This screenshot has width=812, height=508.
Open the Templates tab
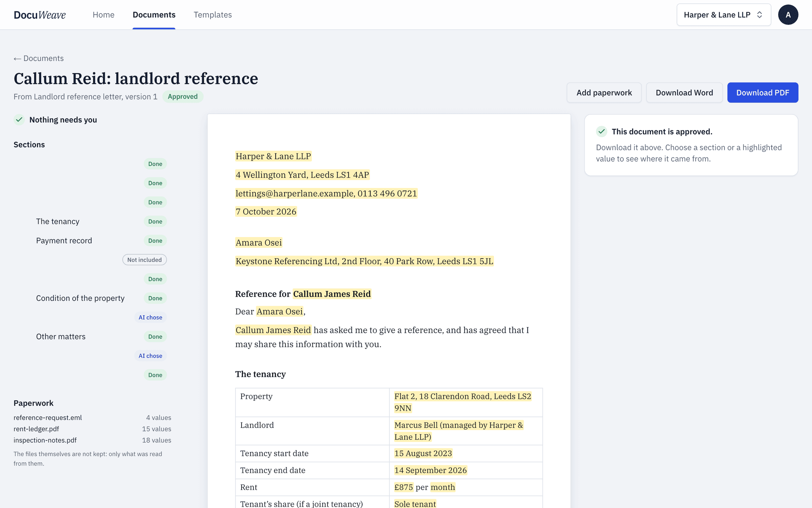pyautogui.click(x=212, y=15)
